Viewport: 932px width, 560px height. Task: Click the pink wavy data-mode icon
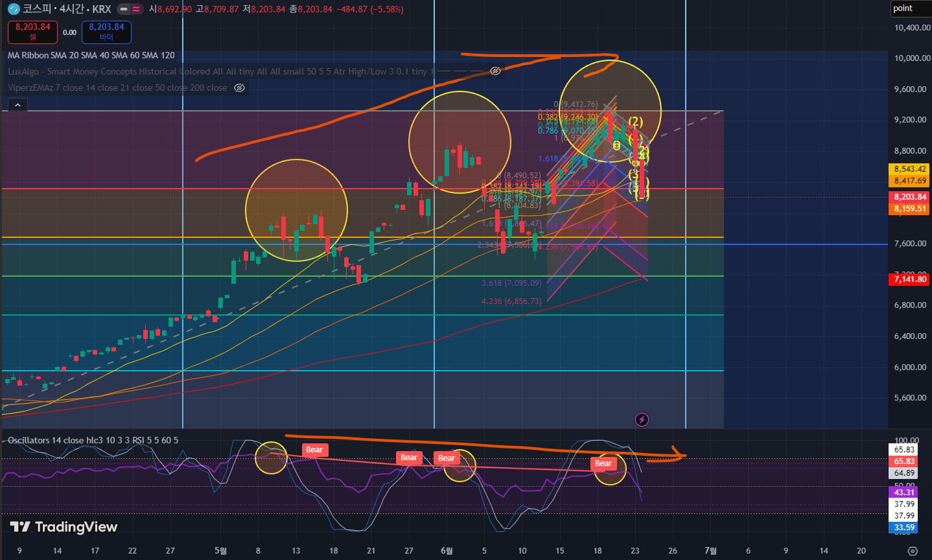point(136,9)
